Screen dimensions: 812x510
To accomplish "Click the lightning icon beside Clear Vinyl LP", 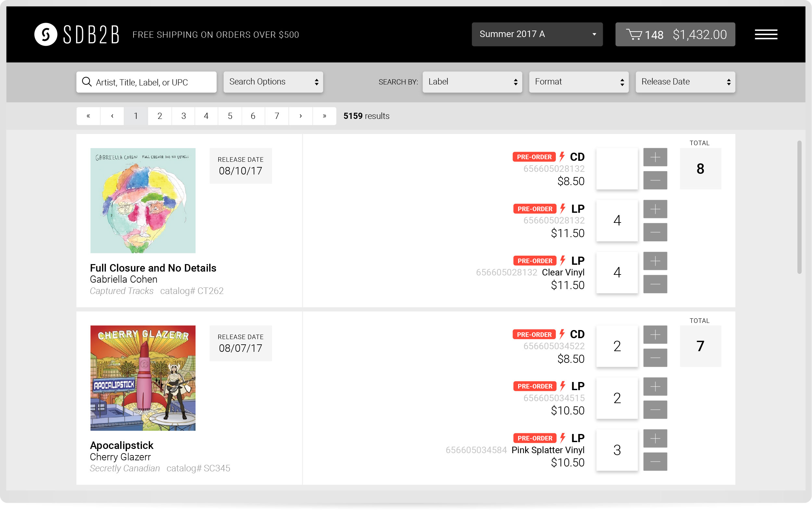I will click(x=563, y=261).
